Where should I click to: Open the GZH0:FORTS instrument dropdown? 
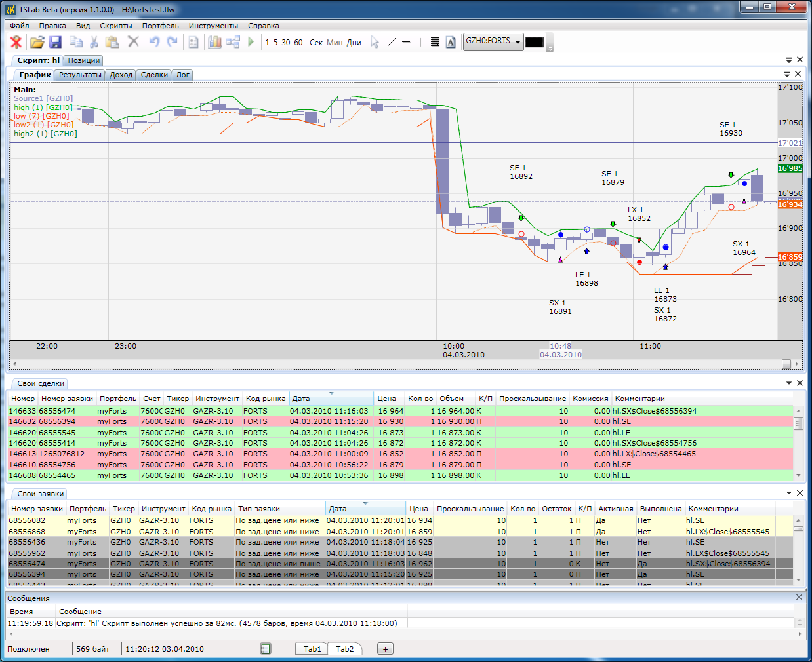(518, 42)
